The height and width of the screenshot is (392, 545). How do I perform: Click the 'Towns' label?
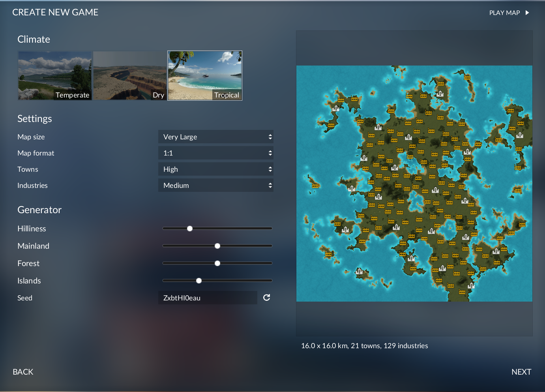tap(28, 169)
